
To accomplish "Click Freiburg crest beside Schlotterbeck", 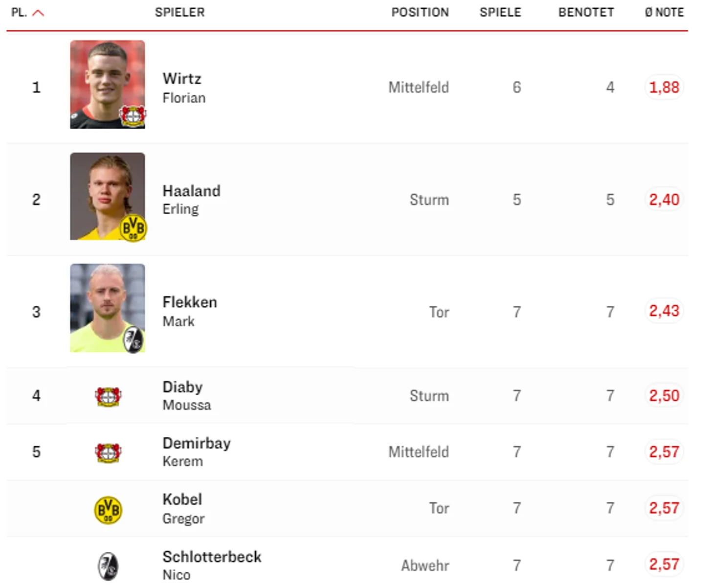I will (x=108, y=566).
